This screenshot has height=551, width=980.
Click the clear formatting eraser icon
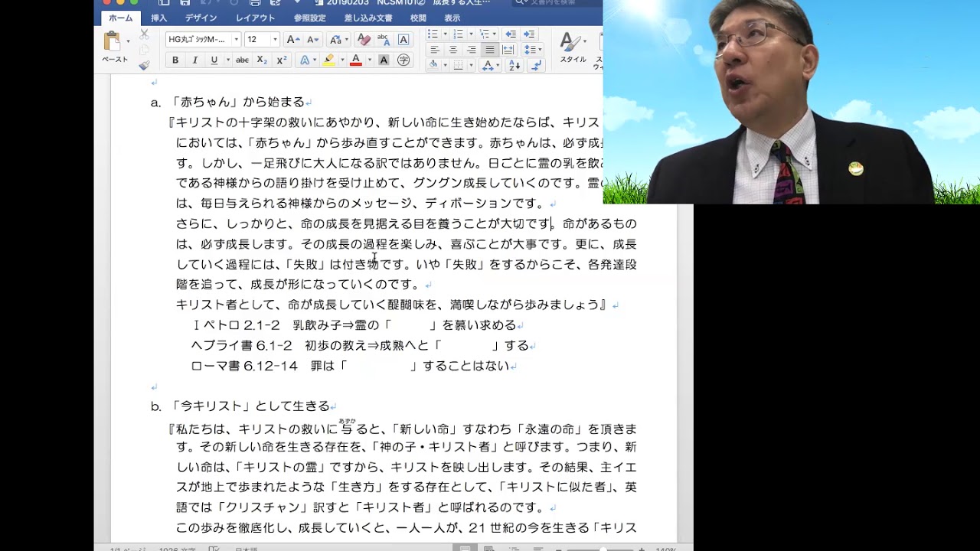(x=364, y=39)
